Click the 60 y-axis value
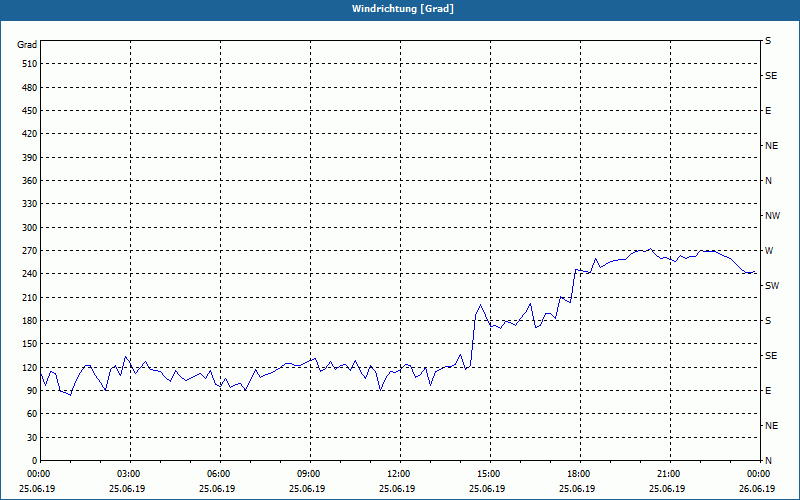Viewport: 800px width, 500px height. (32, 414)
